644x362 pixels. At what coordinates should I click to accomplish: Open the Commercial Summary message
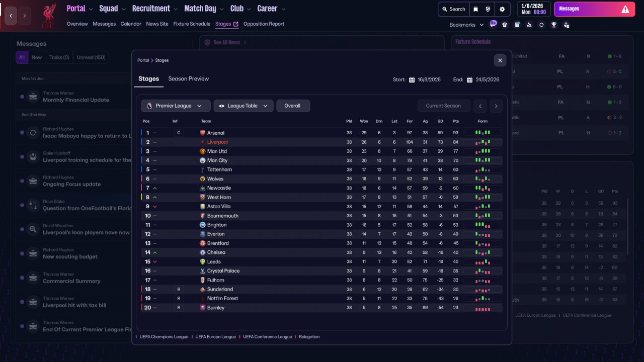(x=71, y=281)
